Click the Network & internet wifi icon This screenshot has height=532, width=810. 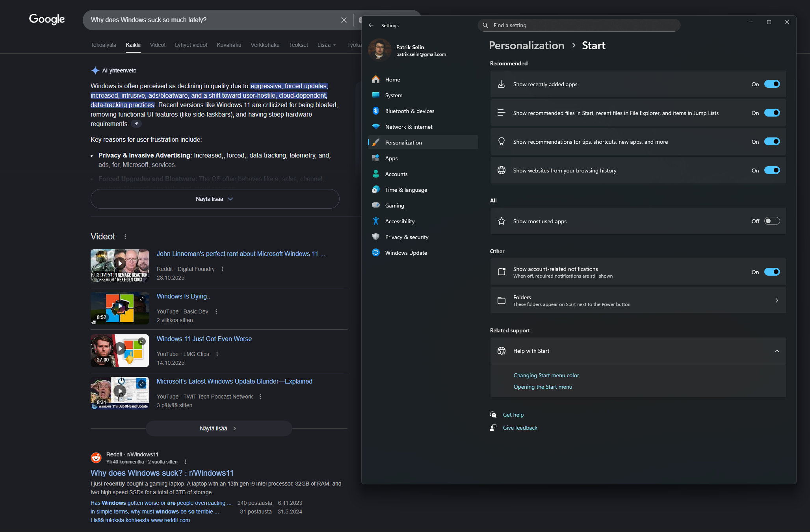tap(376, 127)
